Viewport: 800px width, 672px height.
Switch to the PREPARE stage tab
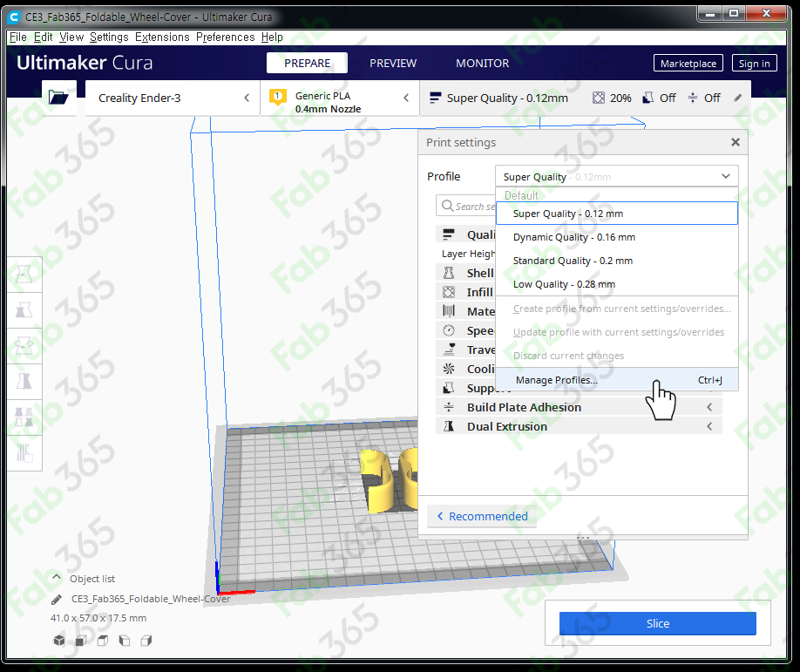pos(307,63)
